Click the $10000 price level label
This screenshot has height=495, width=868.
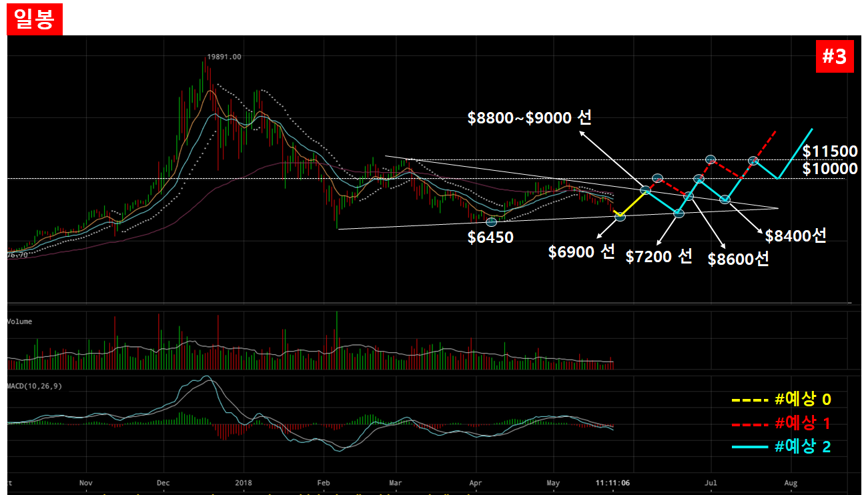point(830,169)
